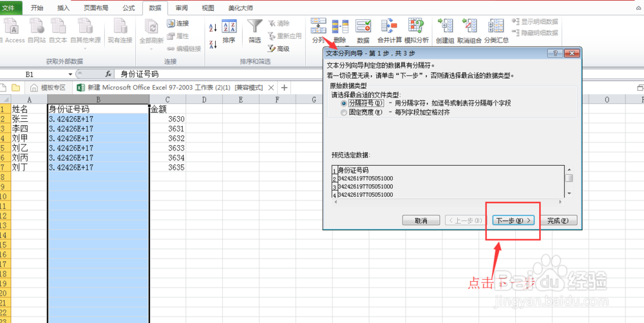Click Hide Detail (隐藏明细数据)
The image size is (644, 323).
tap(535, 32)
